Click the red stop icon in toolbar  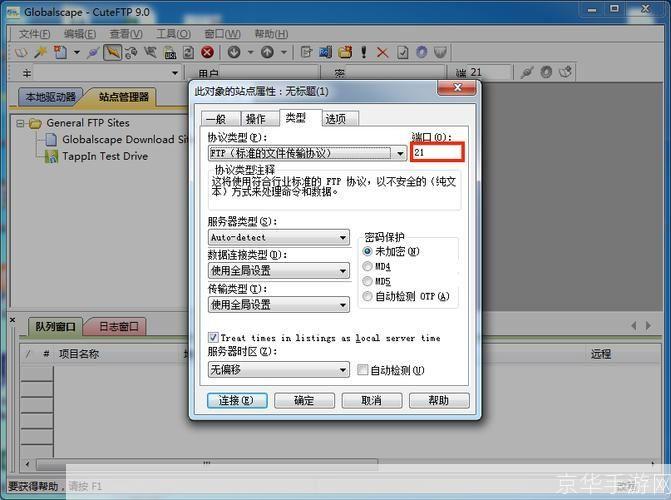click(208, 52)
